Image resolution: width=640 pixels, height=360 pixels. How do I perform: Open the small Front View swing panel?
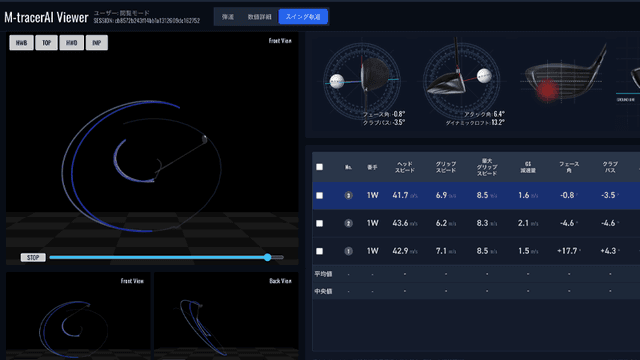coord(78,316)
